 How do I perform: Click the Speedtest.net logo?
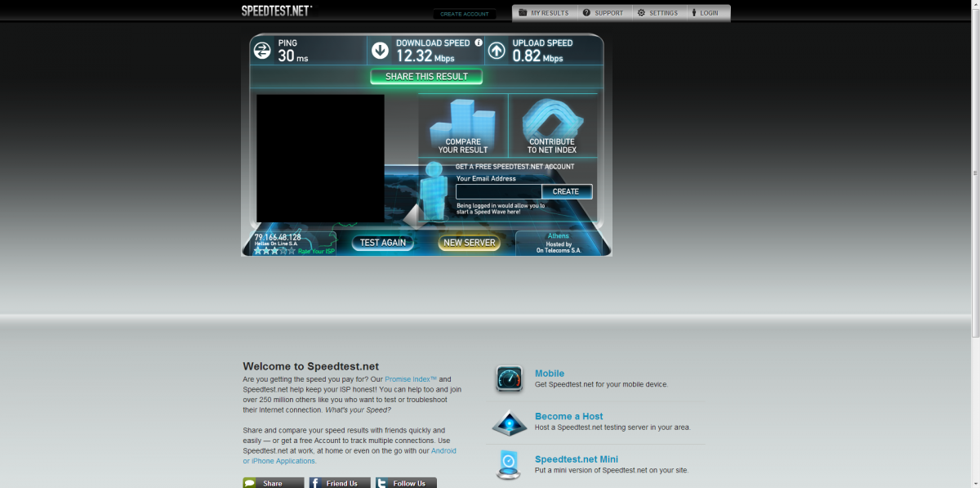coord(276,11)
